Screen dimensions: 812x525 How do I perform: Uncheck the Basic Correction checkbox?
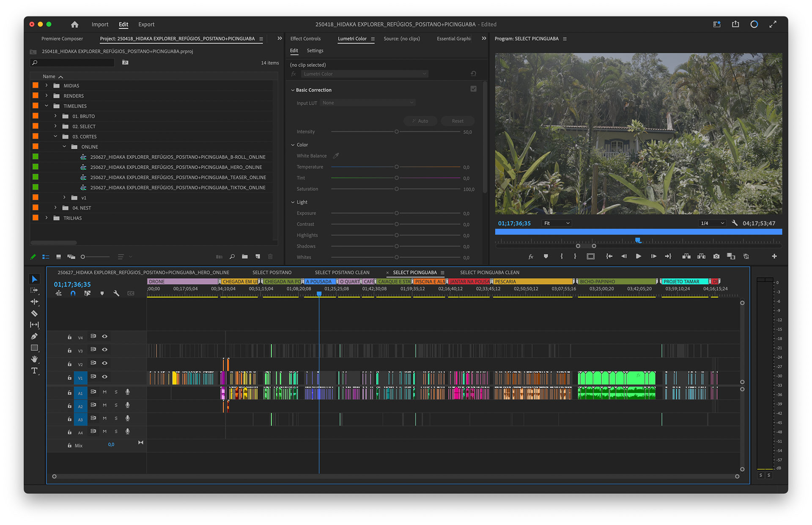[473, 89]
